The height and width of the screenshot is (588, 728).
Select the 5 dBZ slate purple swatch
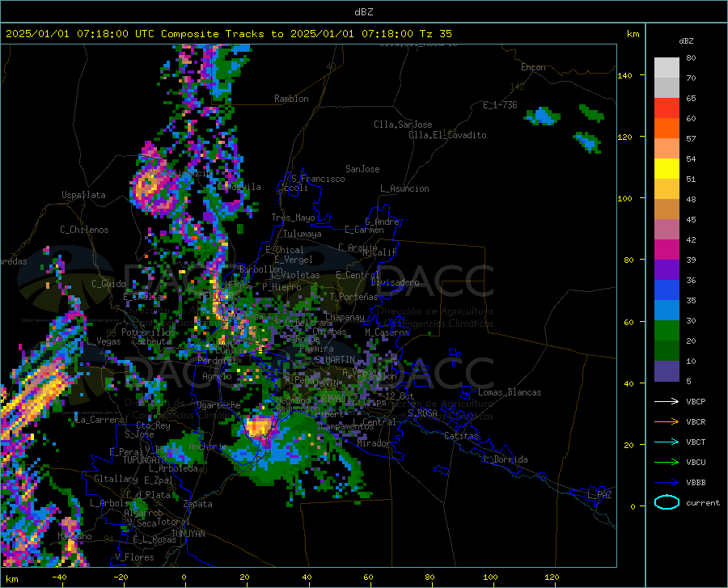[x=667, y=371]
